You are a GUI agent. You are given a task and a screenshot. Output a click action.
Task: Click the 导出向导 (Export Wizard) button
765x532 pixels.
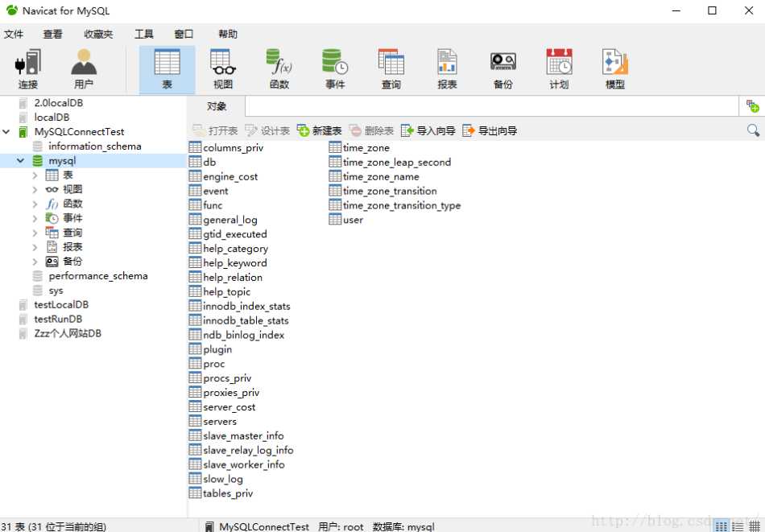tap(490, 130)
